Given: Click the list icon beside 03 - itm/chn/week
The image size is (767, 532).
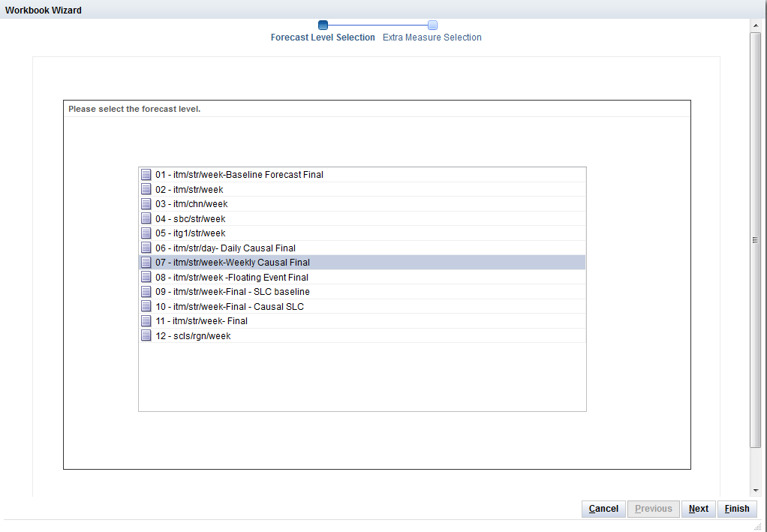Looking at the screenshot, I should [146, 204].
